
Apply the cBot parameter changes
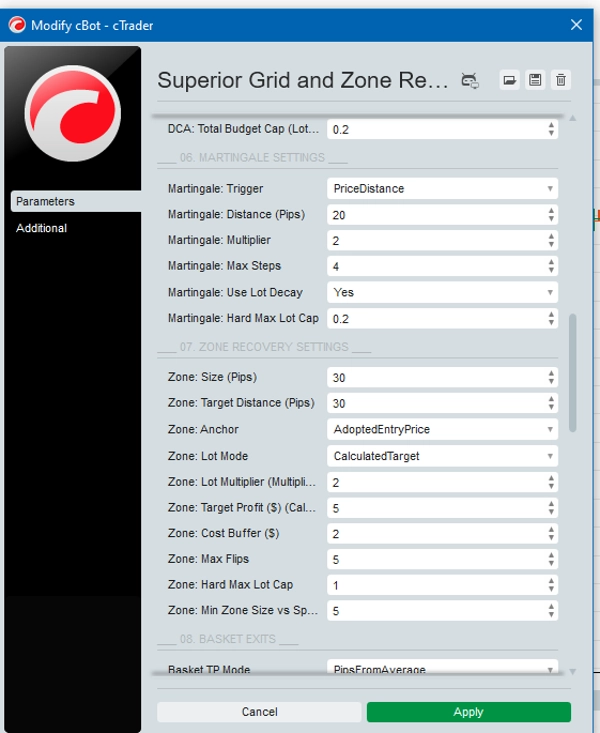[x=469, y=712]
